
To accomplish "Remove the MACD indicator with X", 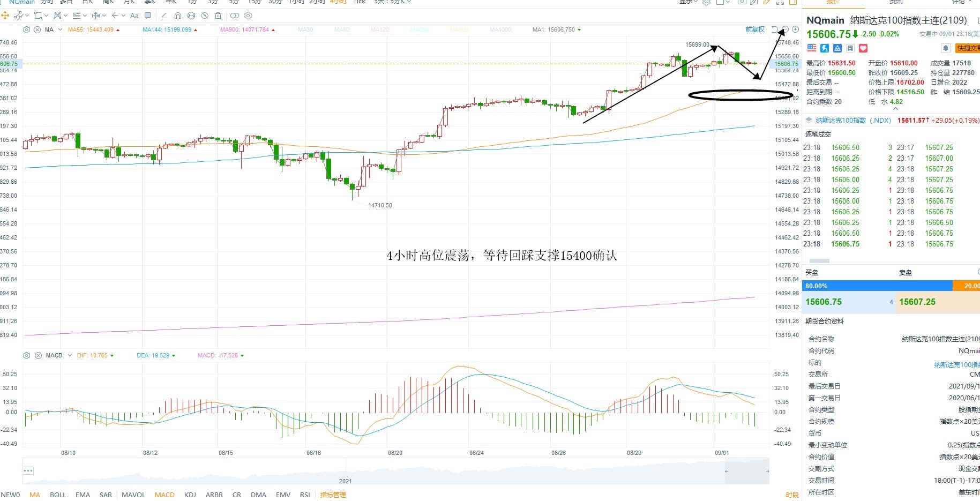I will click(38, 355).
